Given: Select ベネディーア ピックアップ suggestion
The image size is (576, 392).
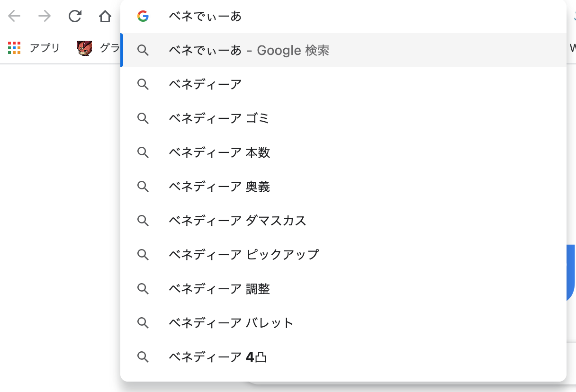Looking at the screenshot, I should pyautogui.click(x=243, y=255).
